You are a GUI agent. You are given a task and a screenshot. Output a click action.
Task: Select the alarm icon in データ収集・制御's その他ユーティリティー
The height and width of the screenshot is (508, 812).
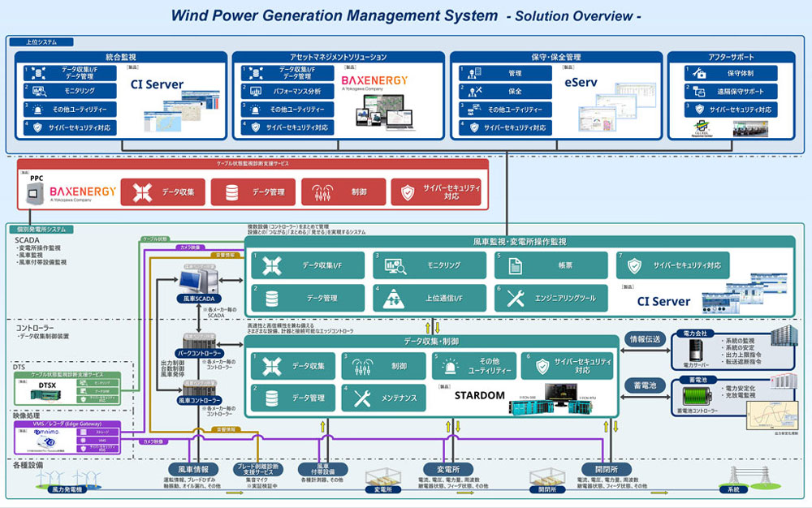coord(451,366)
